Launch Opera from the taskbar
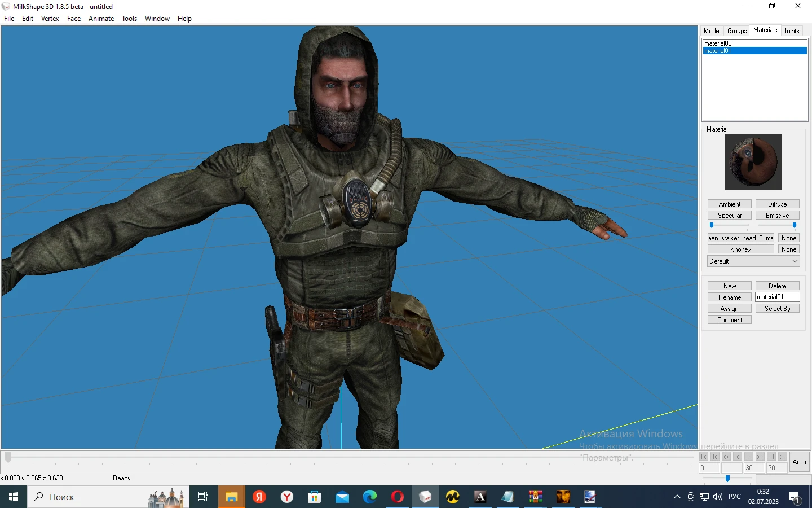 point(397,497)
